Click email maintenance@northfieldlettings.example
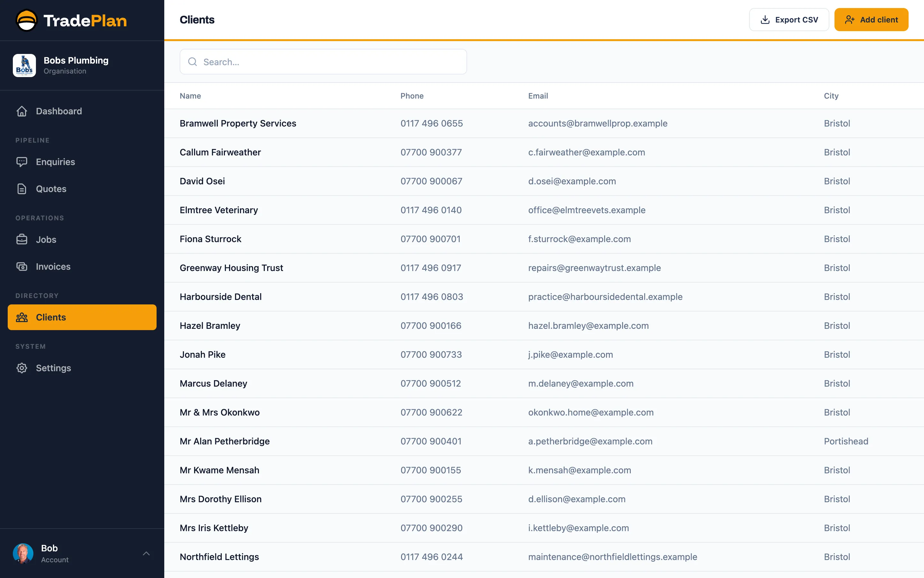Screen dimensions: 924x578 tap(612, 556)
